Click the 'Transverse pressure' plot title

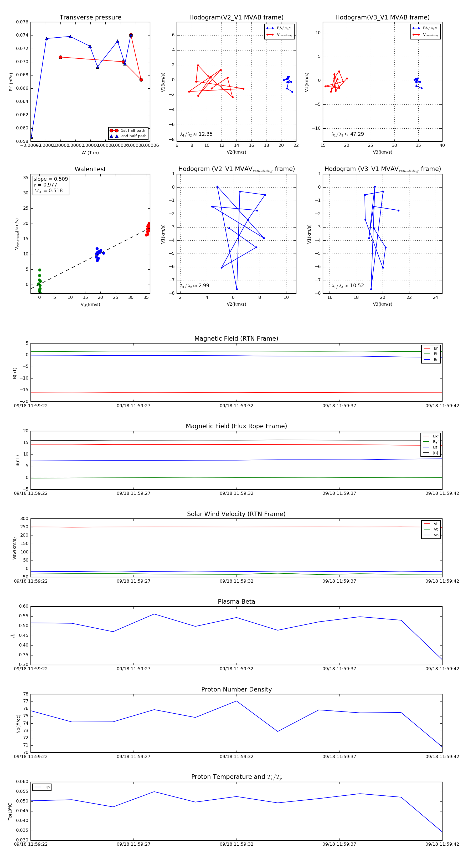90,17
